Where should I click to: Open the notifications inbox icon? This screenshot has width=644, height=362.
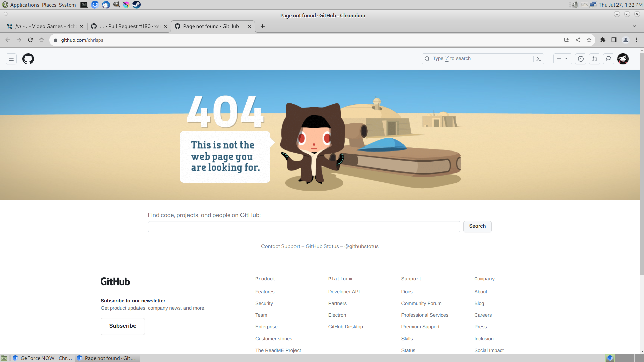(609, 59)
